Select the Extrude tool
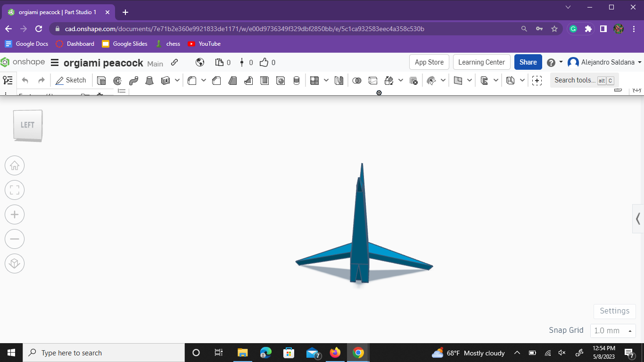This screenshot has width=644, height=362. click(x=101, y=80)
